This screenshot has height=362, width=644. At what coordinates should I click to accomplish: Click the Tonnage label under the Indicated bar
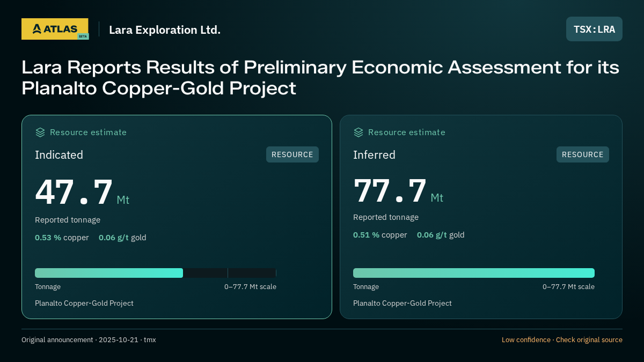pyautogui.click(x=48, y=287)
